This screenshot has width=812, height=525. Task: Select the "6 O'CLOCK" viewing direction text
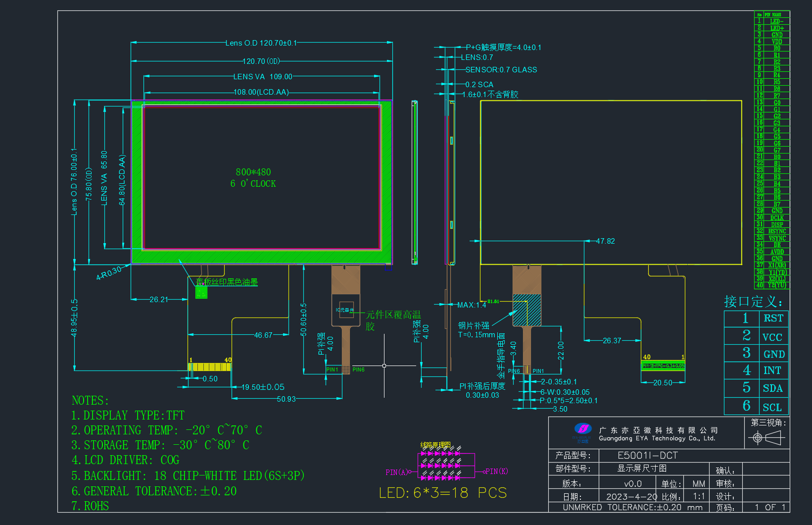click(x=253, y=184)
